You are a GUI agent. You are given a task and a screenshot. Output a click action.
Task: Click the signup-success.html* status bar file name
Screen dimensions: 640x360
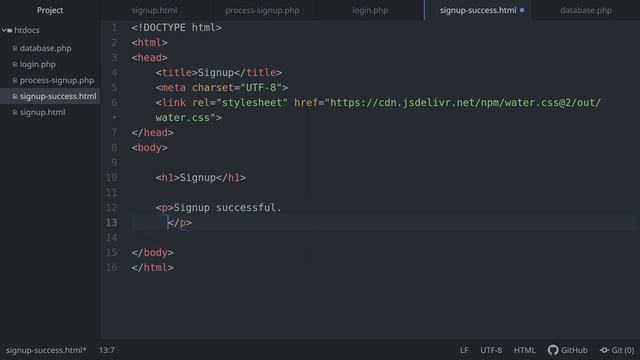pos(46,350)
